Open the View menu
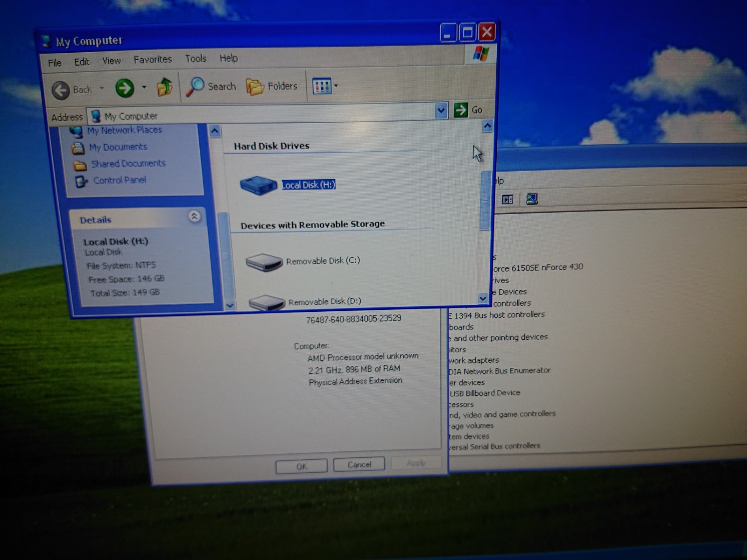 click(x=112, y=61)
